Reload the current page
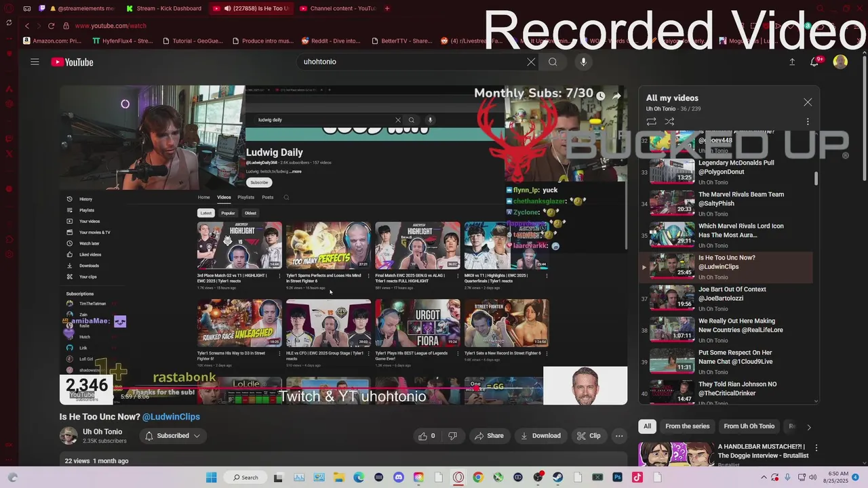This screenshot has width=868, height=488. pyautogui.click(x=51, y=26)
